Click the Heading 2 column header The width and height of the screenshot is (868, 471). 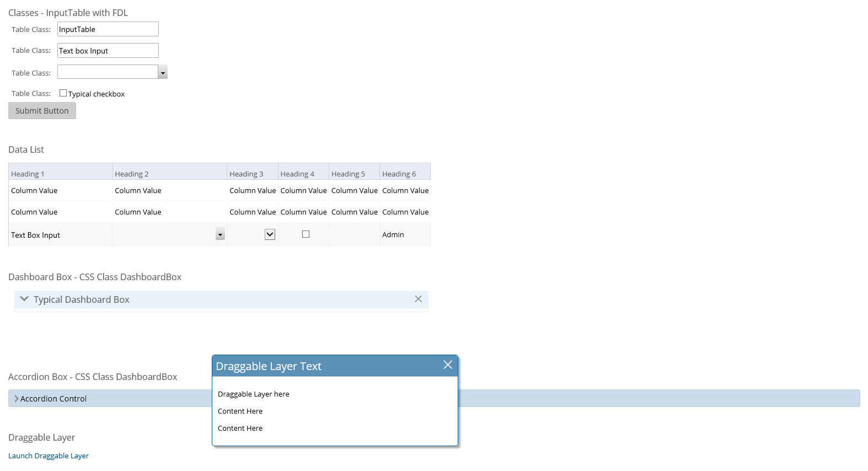(169, 172)
